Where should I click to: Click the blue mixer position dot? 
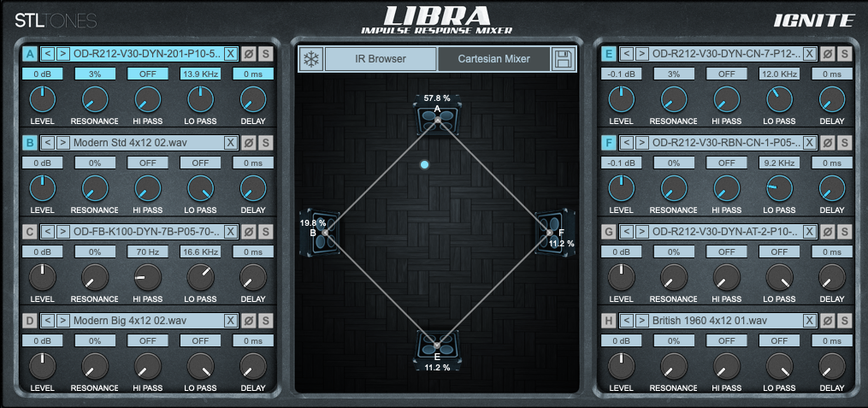pos(424,164)
